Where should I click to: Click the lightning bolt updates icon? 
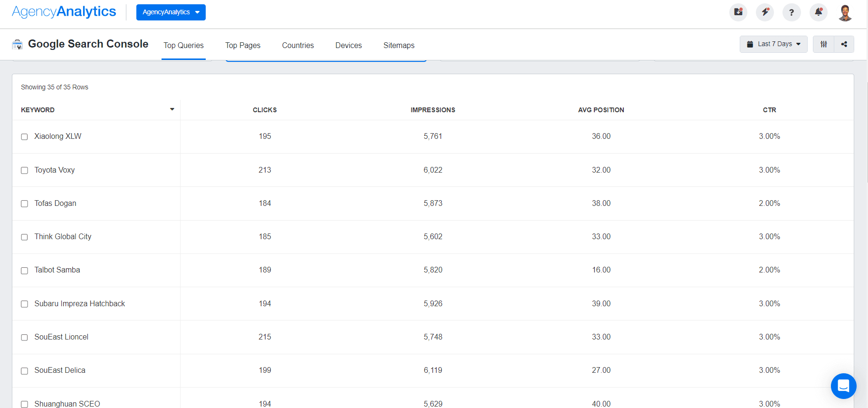click(x=764, y=12)
